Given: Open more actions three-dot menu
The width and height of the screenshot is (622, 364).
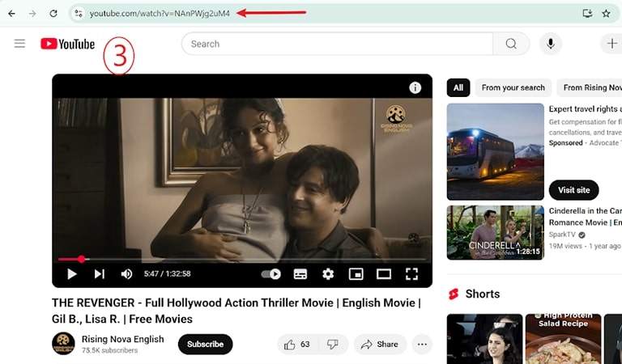Looking at the screenshot, I should pos(422,345).
